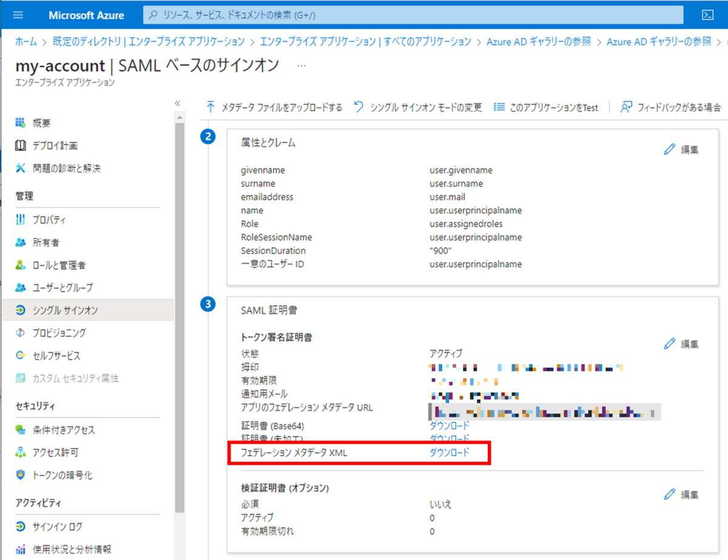Select シングル サインオン in the sidebar
728x560 pixels.
(x=87, y=310)
